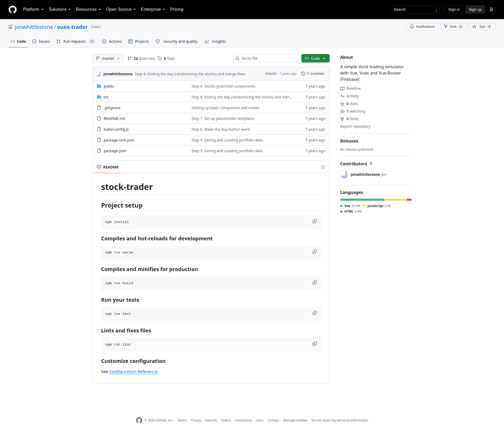
Task: View the 22 Branches list
Action: pyautogui.click(x=141, y=58)
